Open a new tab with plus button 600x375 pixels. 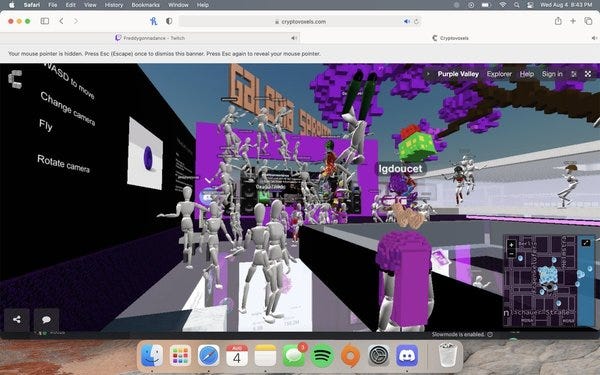tap(573, 21)
